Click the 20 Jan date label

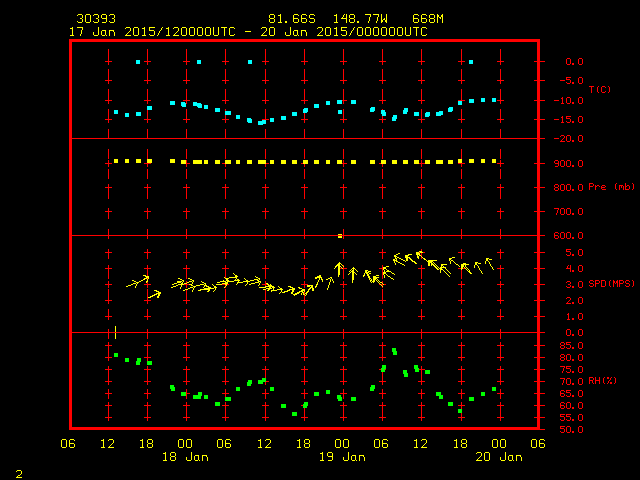tap(499, 457)
